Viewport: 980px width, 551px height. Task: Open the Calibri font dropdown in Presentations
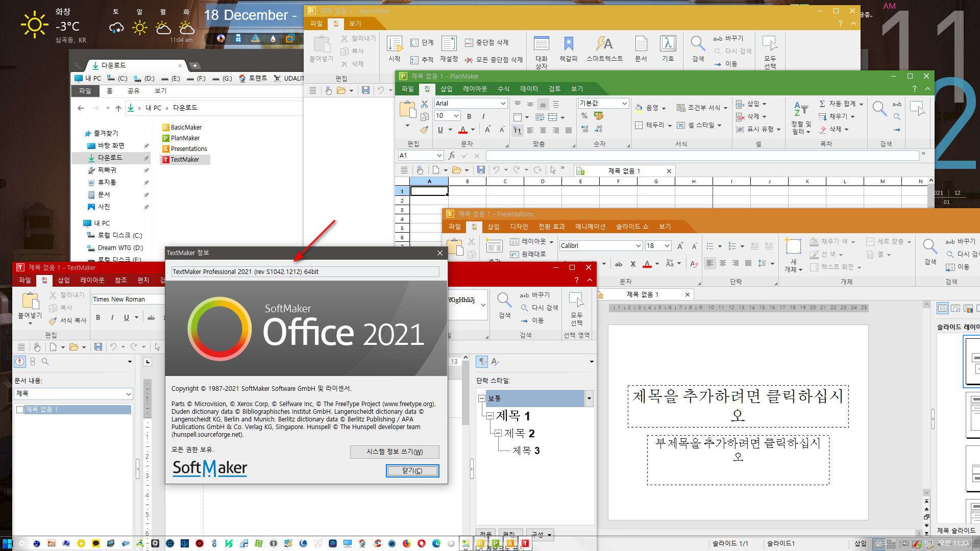coord(638,246)
